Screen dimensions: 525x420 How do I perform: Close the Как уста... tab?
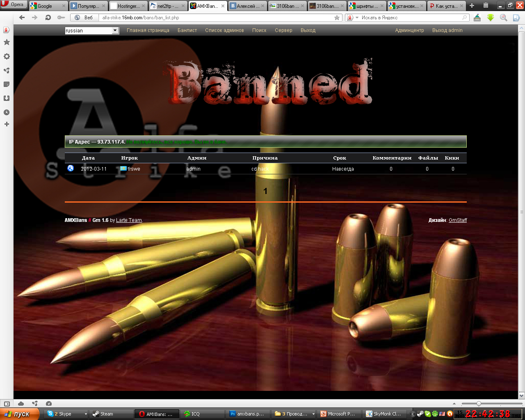tap(462, 6)
